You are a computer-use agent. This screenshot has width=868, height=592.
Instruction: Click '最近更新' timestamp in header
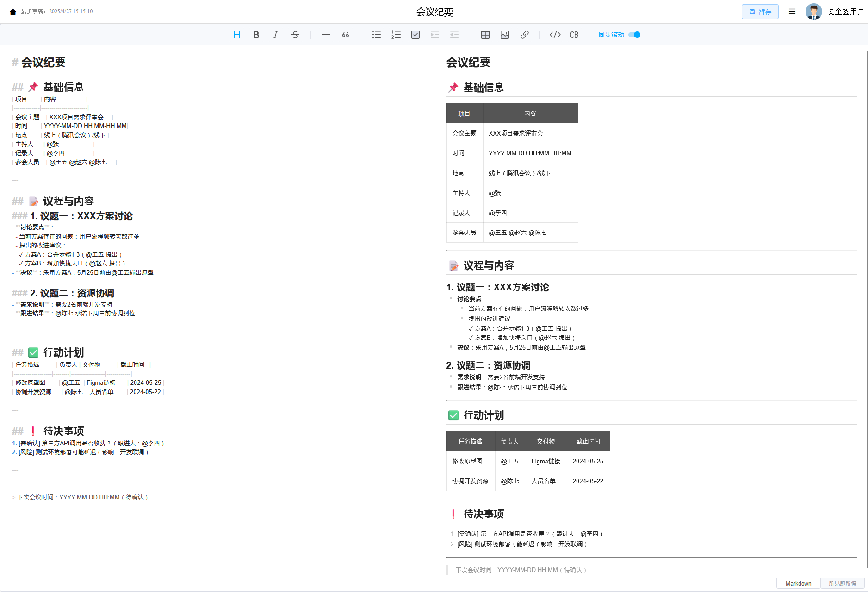click(x=57, y=12)
